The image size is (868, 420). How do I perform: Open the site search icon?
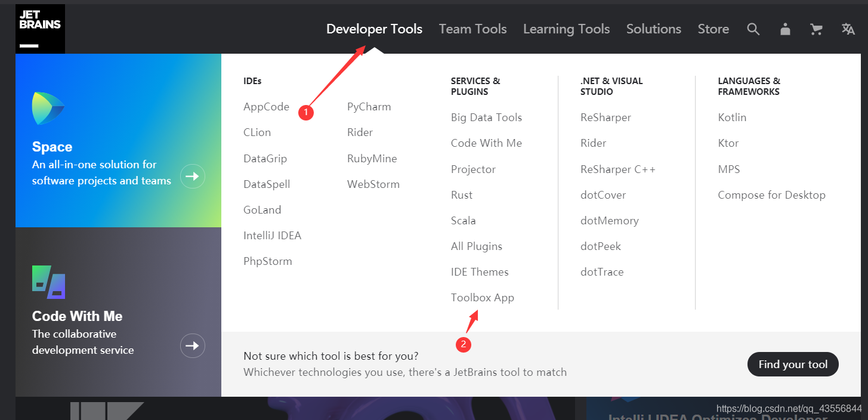tap(753, 29)
